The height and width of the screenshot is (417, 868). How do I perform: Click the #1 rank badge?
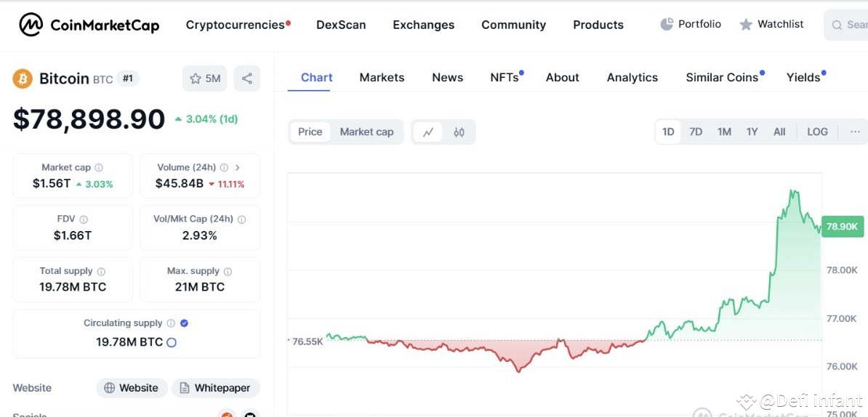tap(128, 78)
